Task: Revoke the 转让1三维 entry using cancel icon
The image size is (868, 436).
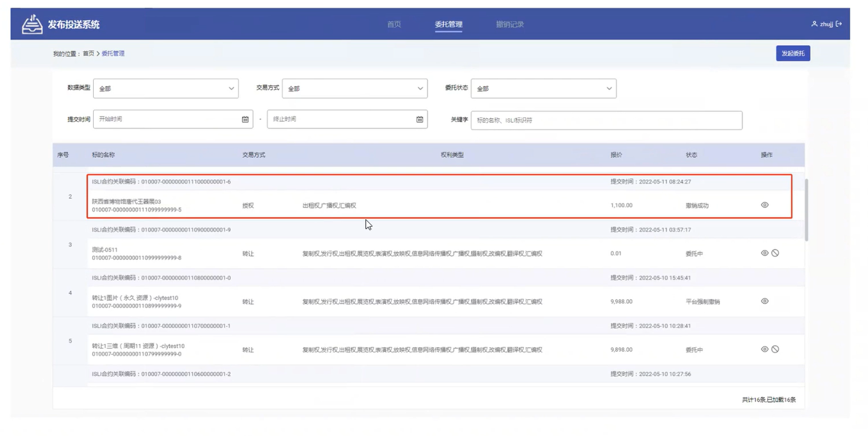Action: pos(775,349)
